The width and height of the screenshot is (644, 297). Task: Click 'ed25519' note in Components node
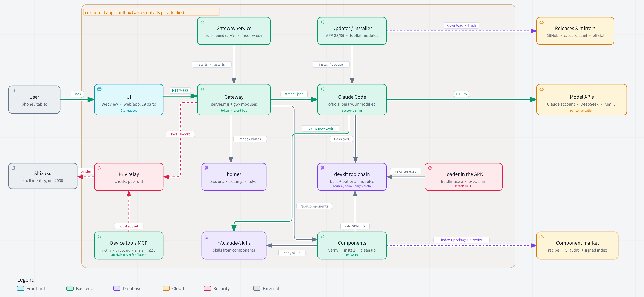(x=352, y=255)
